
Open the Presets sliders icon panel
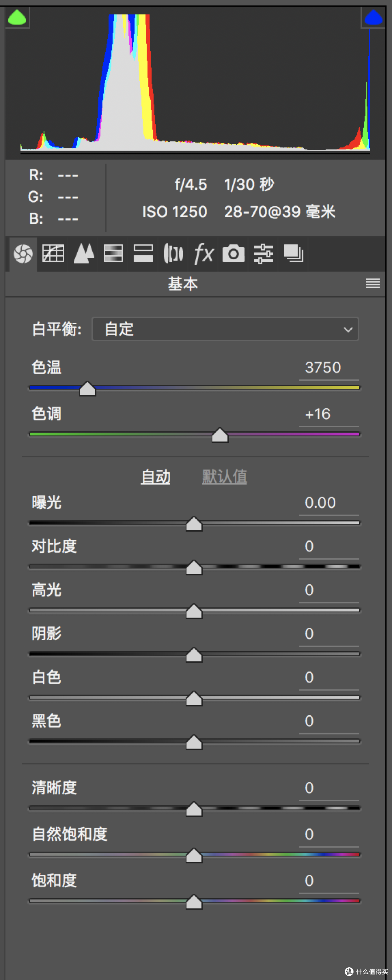264,254
